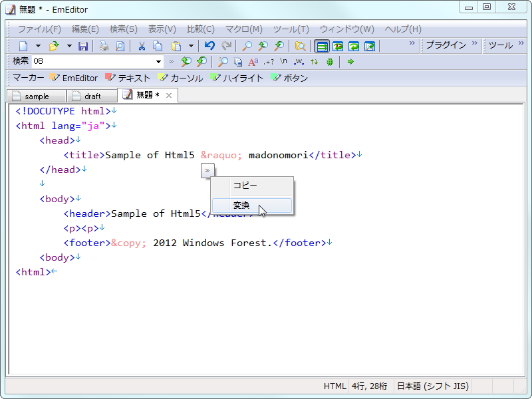The height and width of the screenshot is (399, 532).
Task: Choose 変換 from the popup menu
Action: point(252,205)
